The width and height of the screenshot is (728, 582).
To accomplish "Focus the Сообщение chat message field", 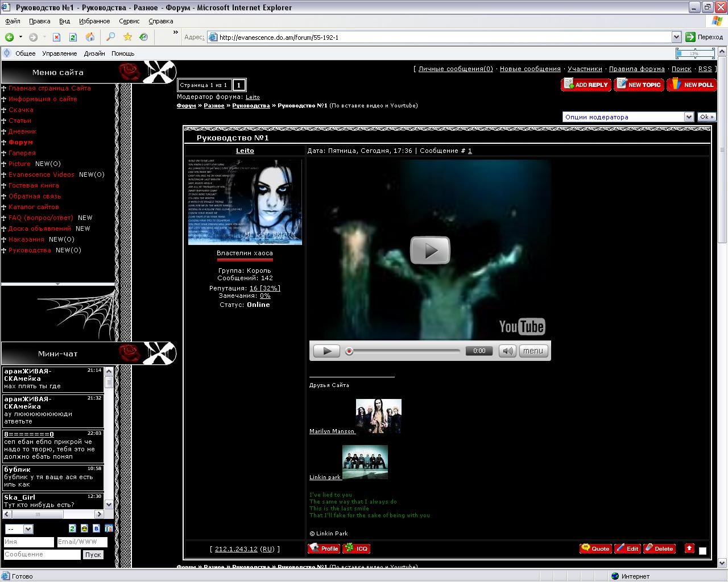I will (42, 555).
